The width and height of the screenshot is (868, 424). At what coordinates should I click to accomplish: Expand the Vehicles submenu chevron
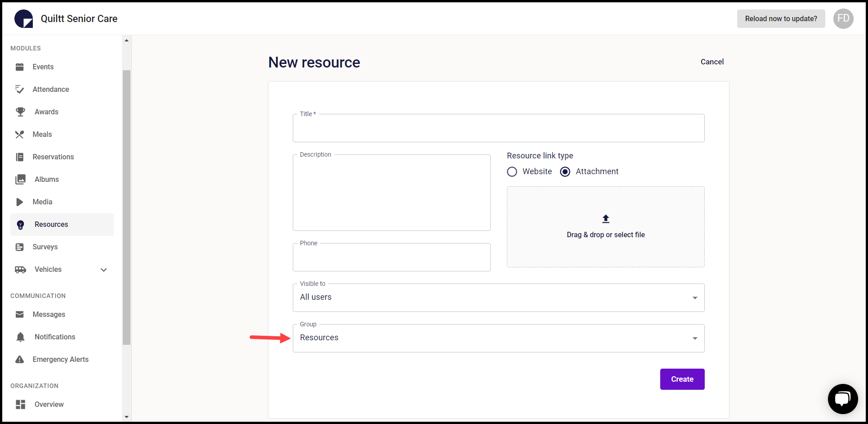point(104,270)
